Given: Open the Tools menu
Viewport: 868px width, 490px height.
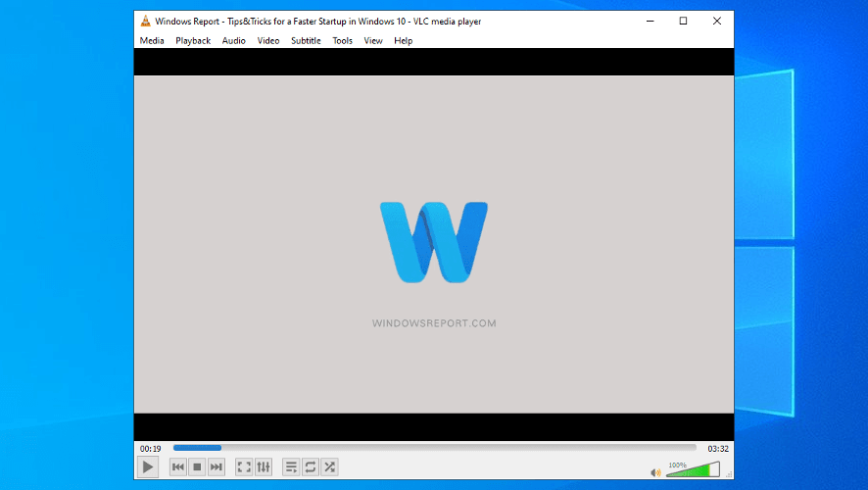Looking at the screenshot, I should (x=342, y=40).
